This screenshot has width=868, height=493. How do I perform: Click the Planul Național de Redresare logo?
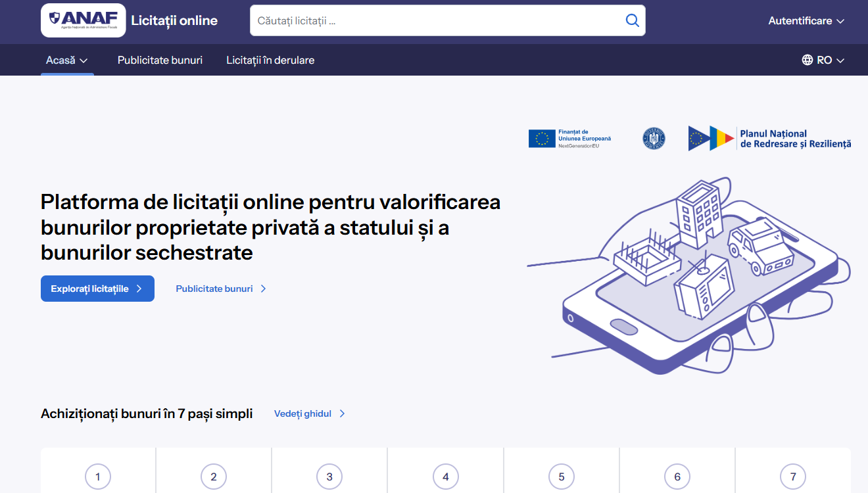[768, 138]
